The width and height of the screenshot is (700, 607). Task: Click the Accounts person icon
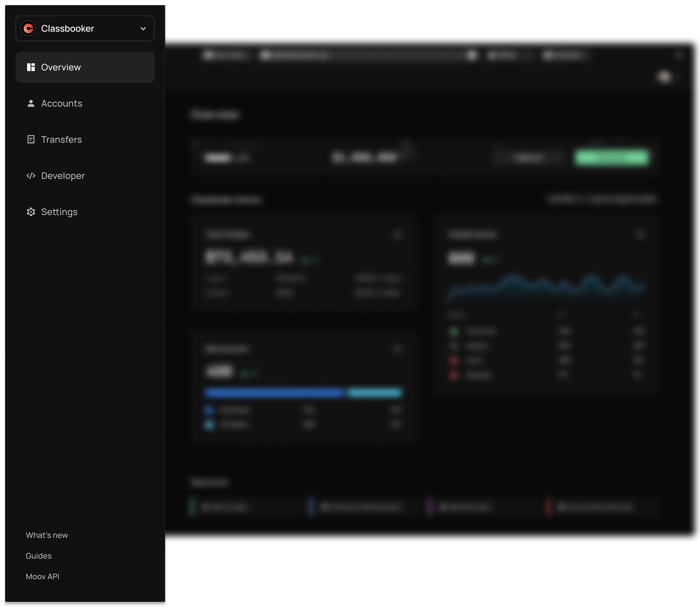[31, 103]
